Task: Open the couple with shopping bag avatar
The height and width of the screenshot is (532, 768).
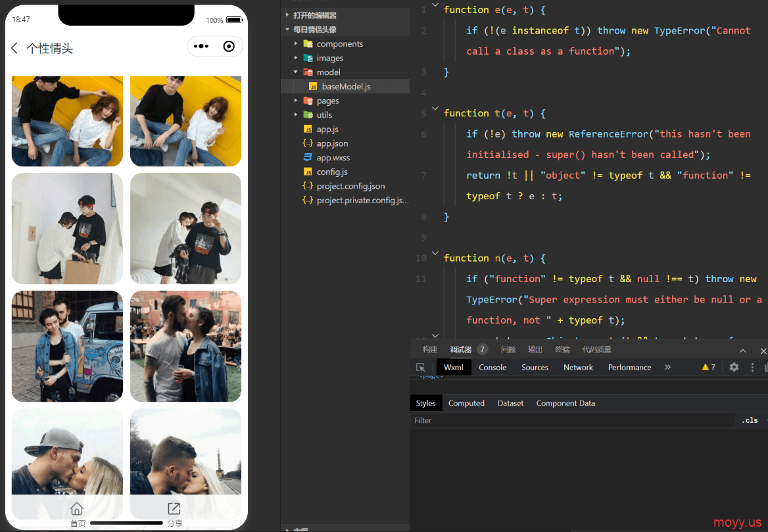Action: tap(67, 228)
